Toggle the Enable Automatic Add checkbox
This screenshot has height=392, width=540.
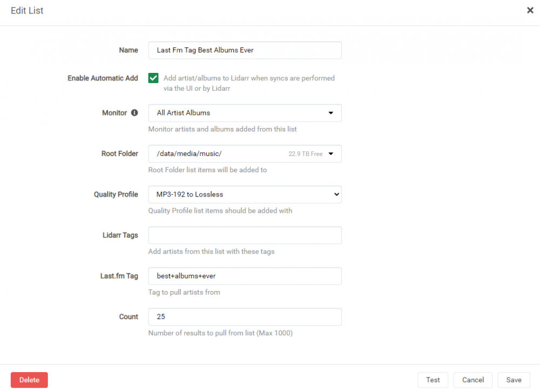pyautogui.click(x=153, y=78)
